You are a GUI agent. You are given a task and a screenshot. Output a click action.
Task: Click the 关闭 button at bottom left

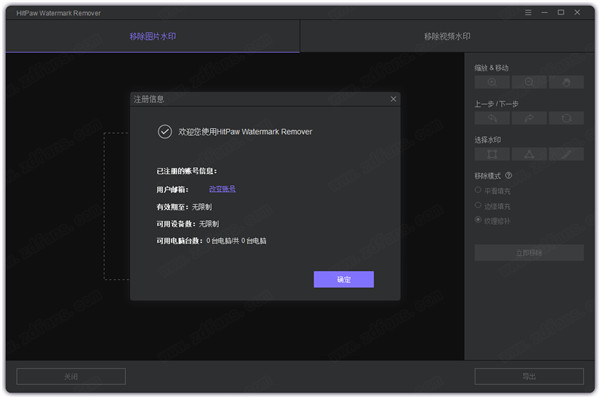tap(71, 377)
